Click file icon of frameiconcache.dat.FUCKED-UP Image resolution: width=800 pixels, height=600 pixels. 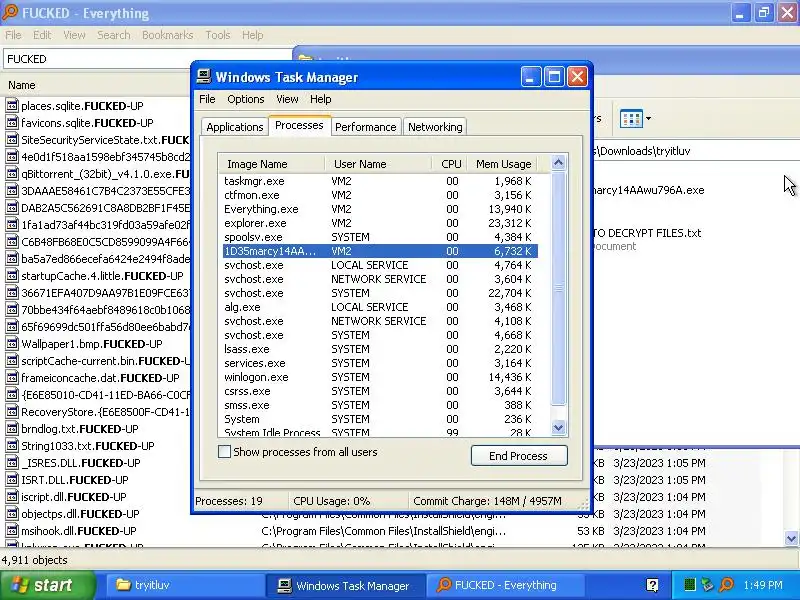coord(12,378)
